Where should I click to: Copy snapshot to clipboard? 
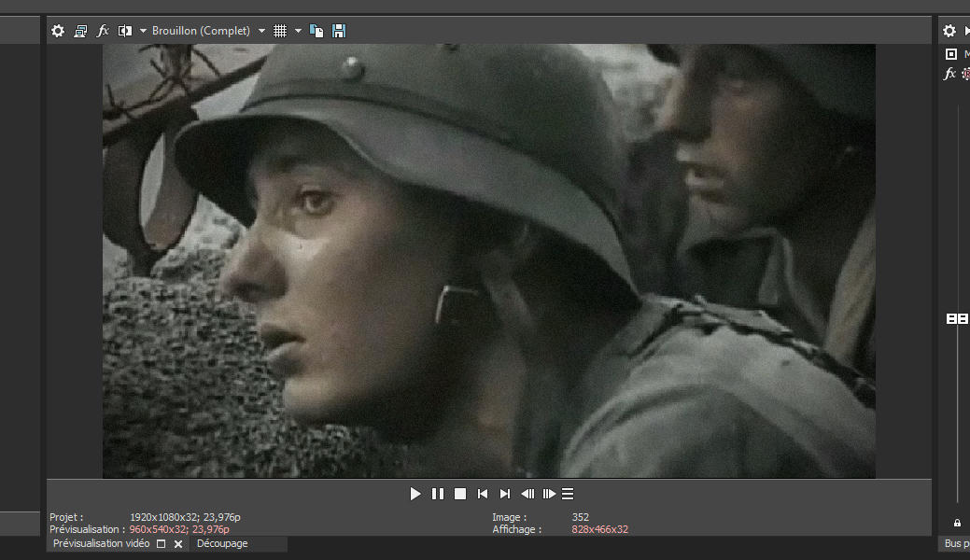[316, 31]
